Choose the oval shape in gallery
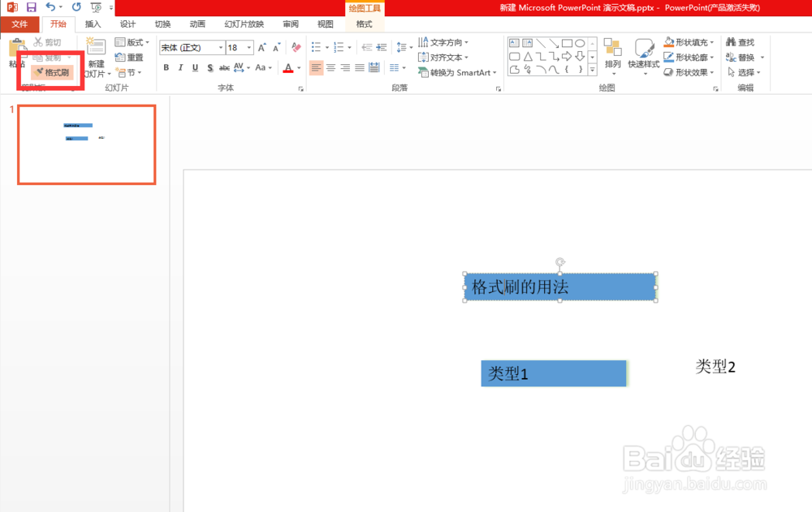This screenshot has height=512, width=812. (580, 44)
